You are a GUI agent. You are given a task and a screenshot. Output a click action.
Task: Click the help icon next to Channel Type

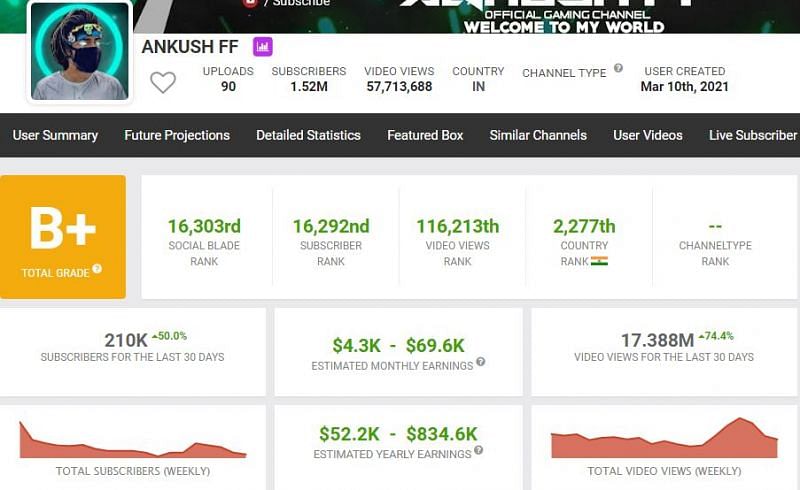click(618, 68)
